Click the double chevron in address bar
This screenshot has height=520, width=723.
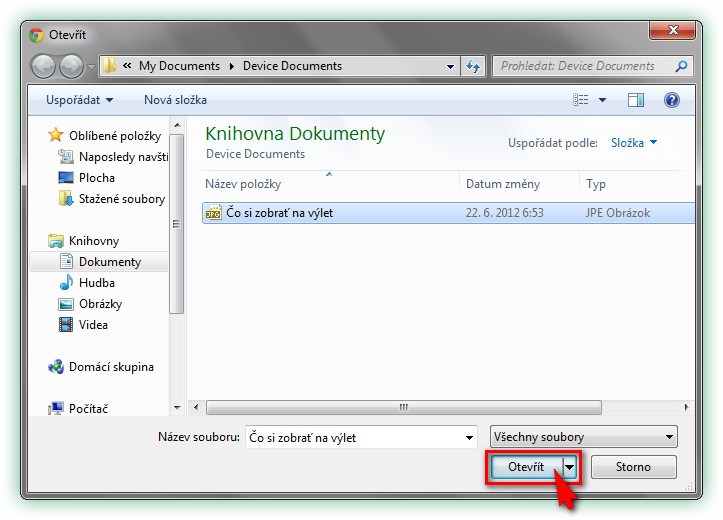[x=127, y=66]
